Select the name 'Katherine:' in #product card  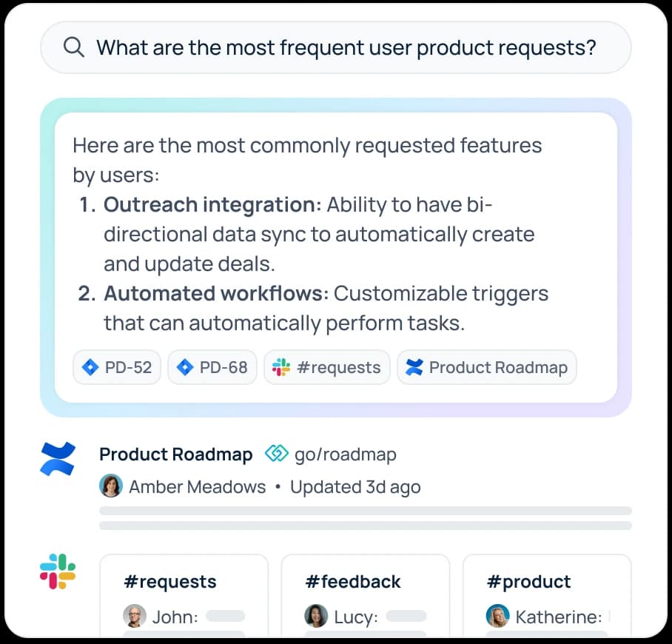click(559, 617)
